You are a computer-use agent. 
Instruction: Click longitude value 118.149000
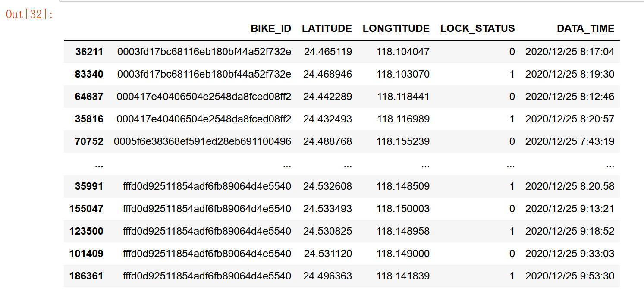[x=403, y=254]
